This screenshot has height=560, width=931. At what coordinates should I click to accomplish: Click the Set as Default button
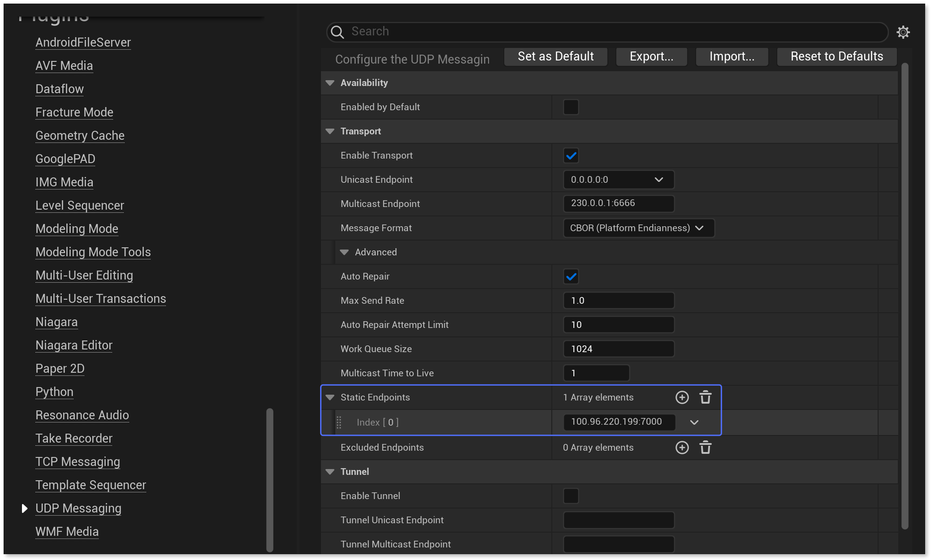[555, 56]
